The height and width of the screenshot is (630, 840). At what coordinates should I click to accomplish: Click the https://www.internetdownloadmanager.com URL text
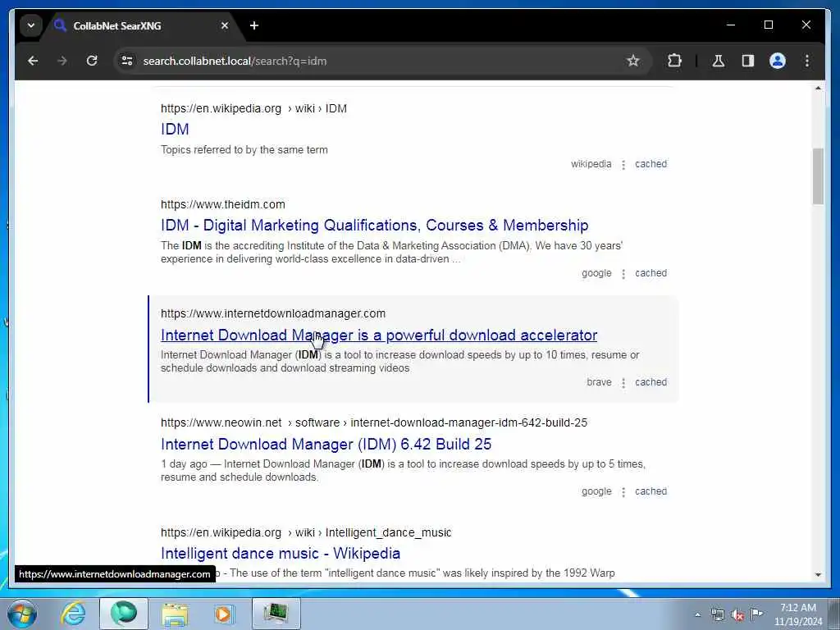tap(273, 314)
